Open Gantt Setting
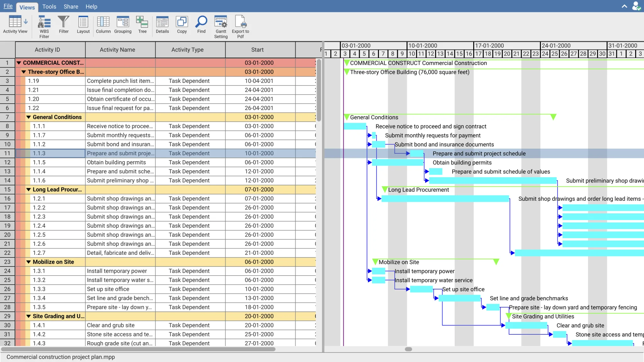Image resolution: width=644 pixels, height=362 pixels. pos(221,27)
